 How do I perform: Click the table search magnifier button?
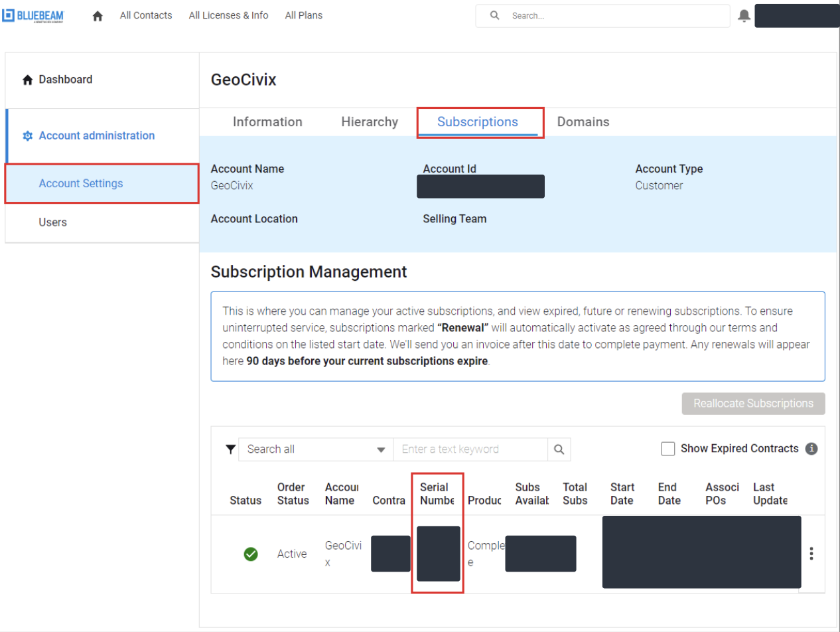click(559, 449)
